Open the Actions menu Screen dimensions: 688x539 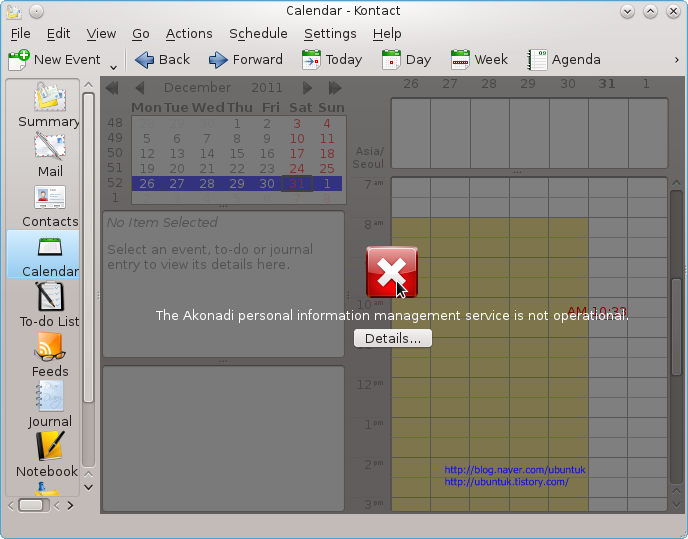pos(189,33)
